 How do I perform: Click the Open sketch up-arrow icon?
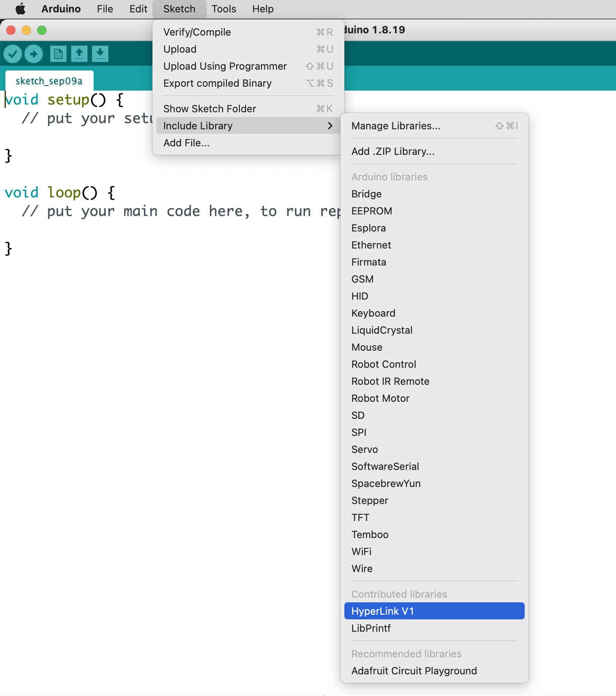click(79, 54)
